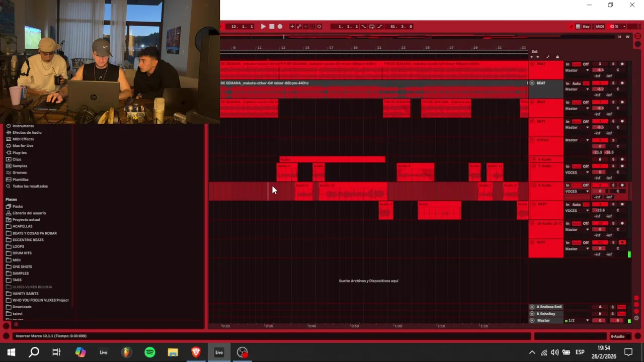
Task: Arm the first BEAT track for recording
Action: tap(622, 64)
